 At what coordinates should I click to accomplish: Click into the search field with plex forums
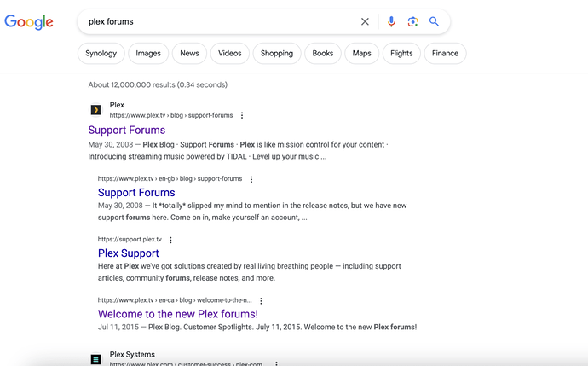coord(213,21)
